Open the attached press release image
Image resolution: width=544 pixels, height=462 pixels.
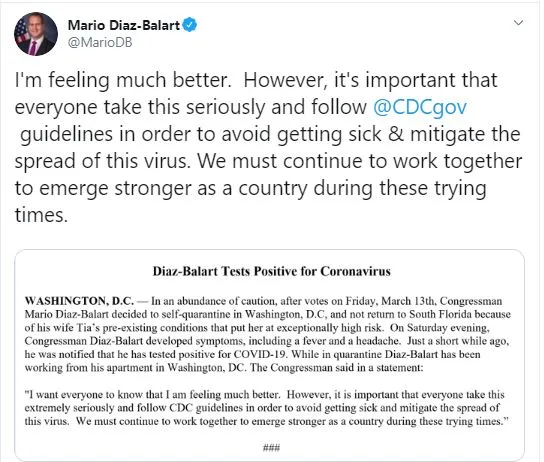coord(270,355)
